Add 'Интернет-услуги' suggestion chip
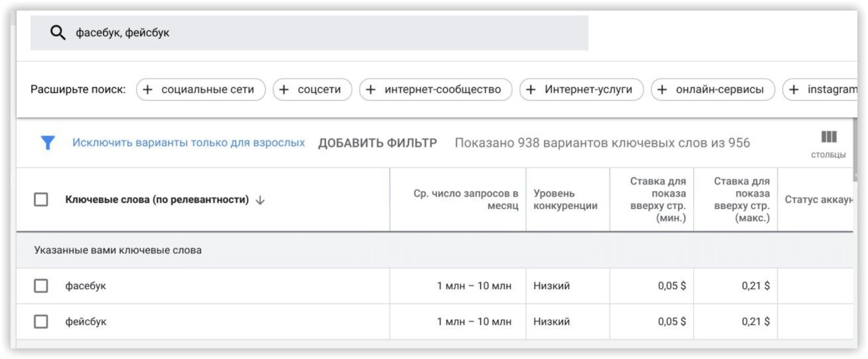Viewport: 868px width, 359px height. pyautogui.click(x=582, y=90)
